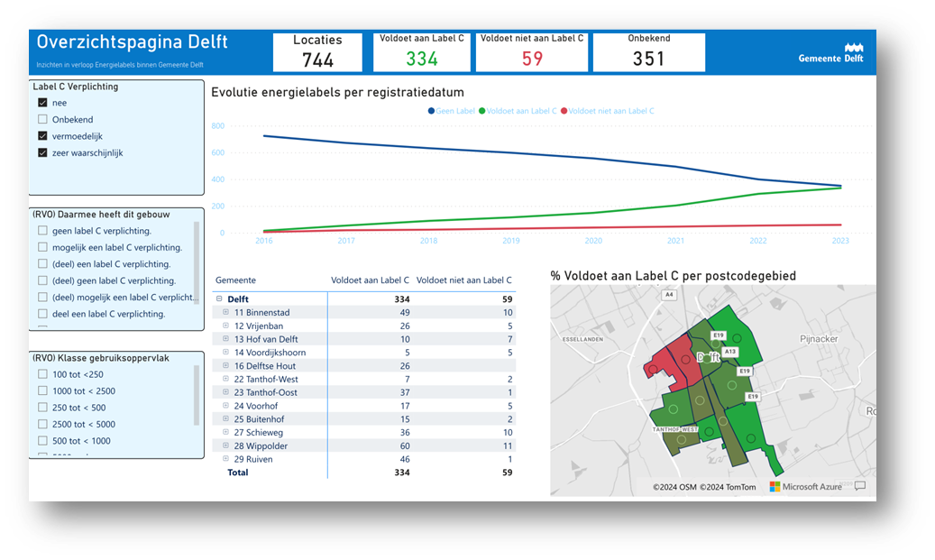Sort by 'Voldoet niet aan Label C' column header
This screenshot has width=935, height=560.
click(x=463, y=280)
